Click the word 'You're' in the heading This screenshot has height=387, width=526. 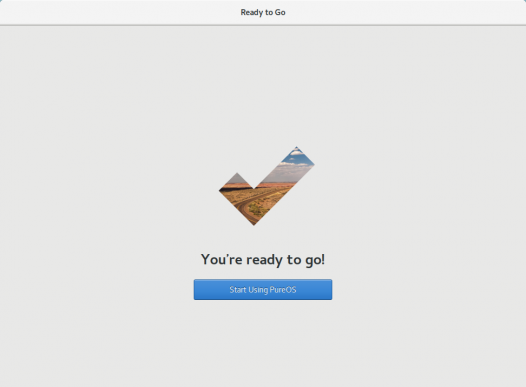(222, 259)
